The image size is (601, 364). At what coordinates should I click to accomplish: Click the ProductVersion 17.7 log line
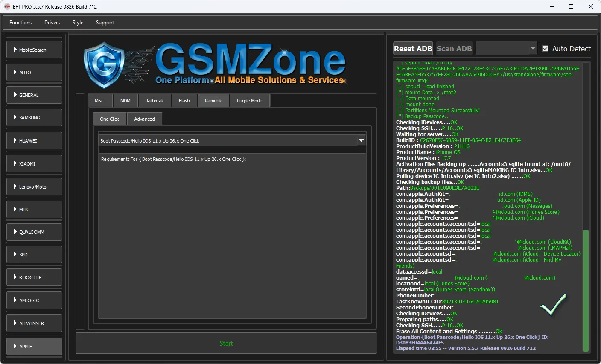coord(423,158)
